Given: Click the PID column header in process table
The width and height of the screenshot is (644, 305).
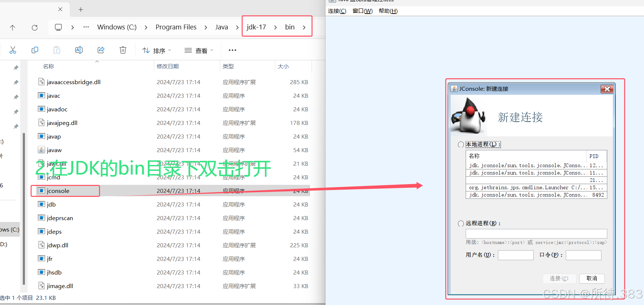Looking at the screenshot, I should click(596, 156).
